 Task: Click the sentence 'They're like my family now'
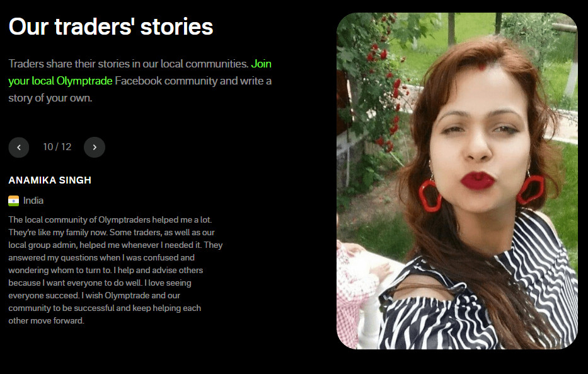[x=57, y=232]
